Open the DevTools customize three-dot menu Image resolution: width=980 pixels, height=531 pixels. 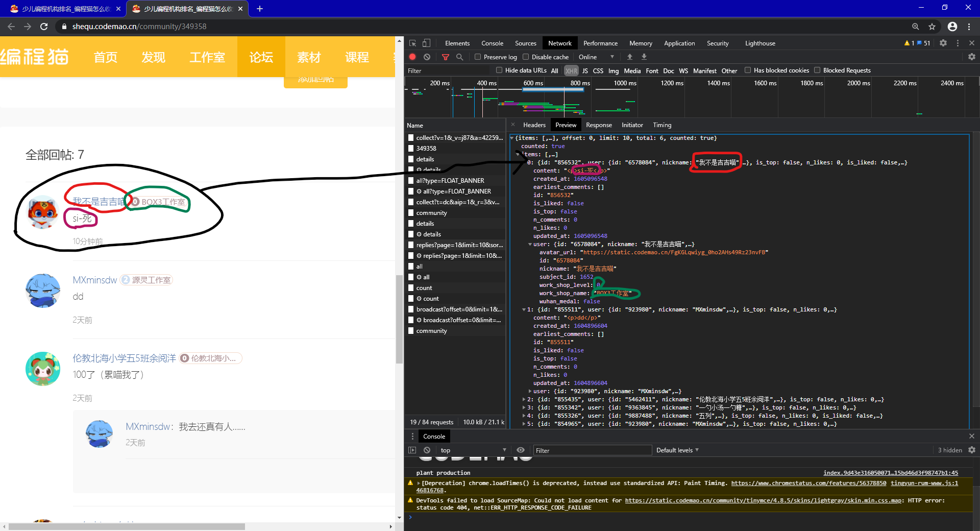(958, 43)
